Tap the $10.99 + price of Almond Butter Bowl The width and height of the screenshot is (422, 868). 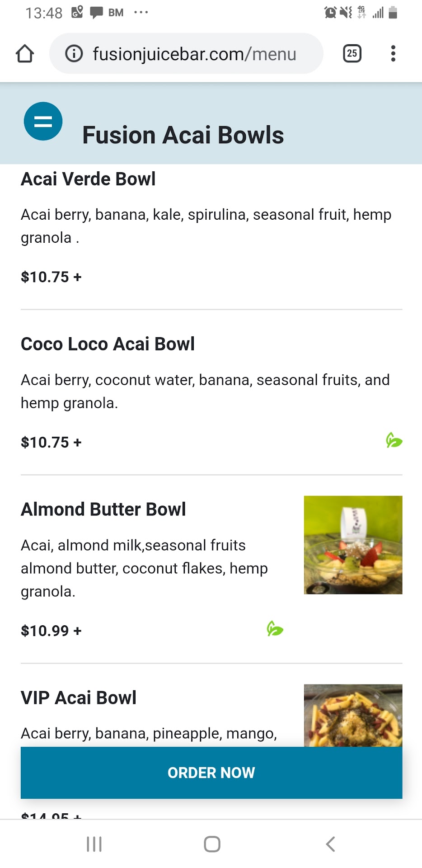tap(51, 631)
